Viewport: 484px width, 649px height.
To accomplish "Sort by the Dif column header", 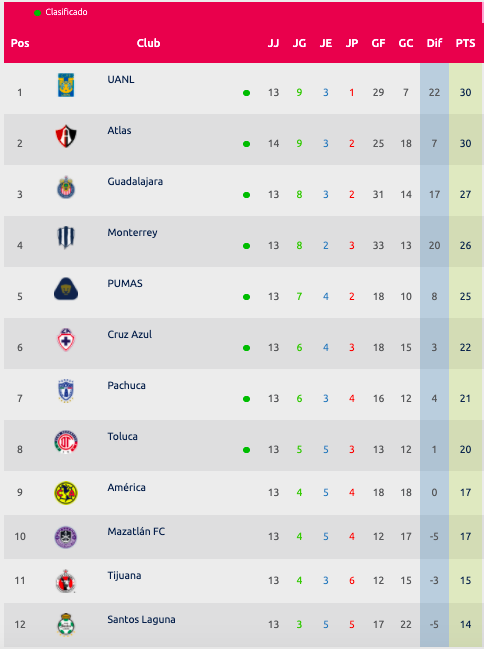I will point(434,43).
